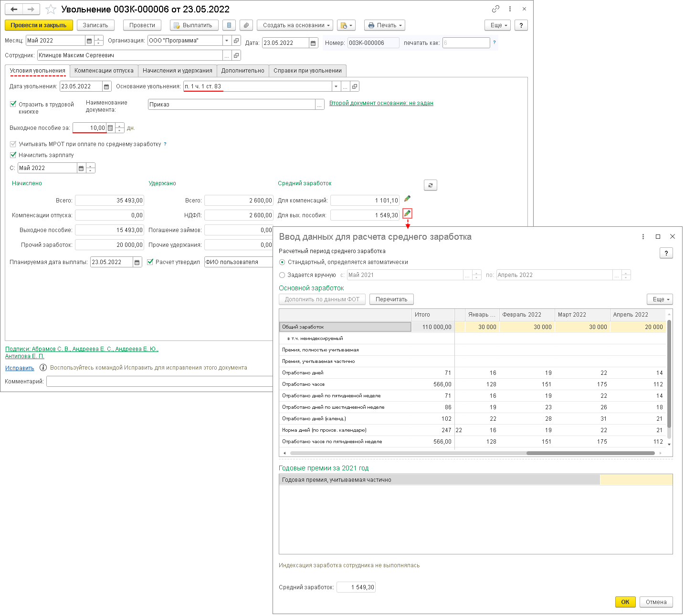This screenshot has width=684, height=616.
Task: Switch to Справки при увольнении tab
Action: click(x=307, y=71)
